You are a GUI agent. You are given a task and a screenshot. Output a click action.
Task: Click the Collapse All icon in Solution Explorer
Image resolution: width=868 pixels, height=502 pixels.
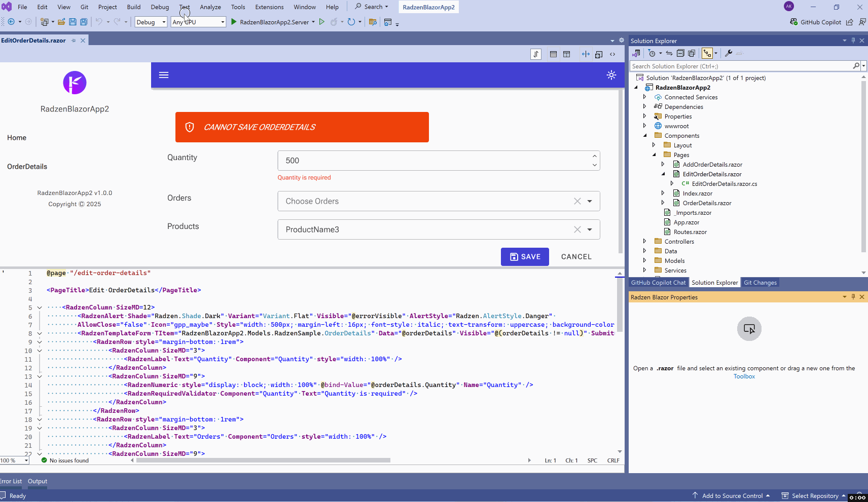click(x=680, y=53)
